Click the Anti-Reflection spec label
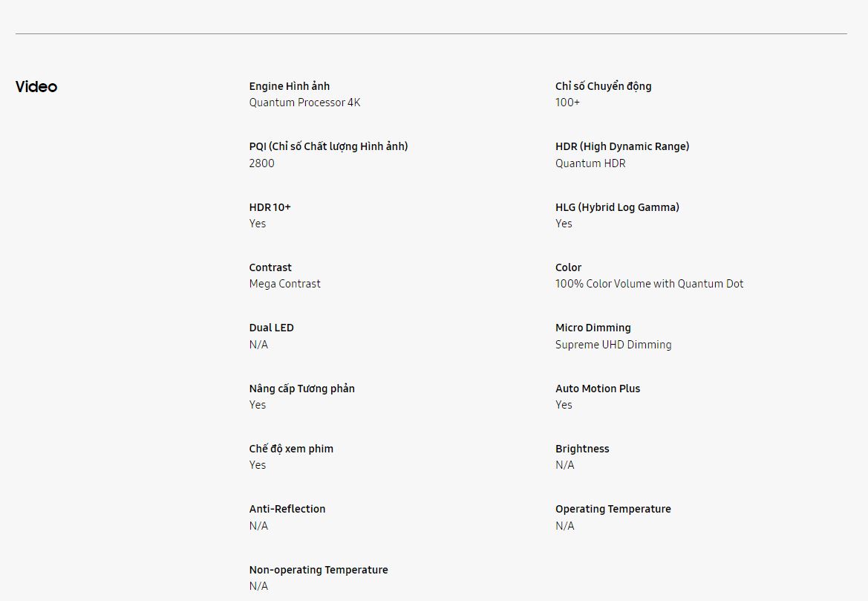The width and height of the screenshot is (868, 601). click(287, 509)
